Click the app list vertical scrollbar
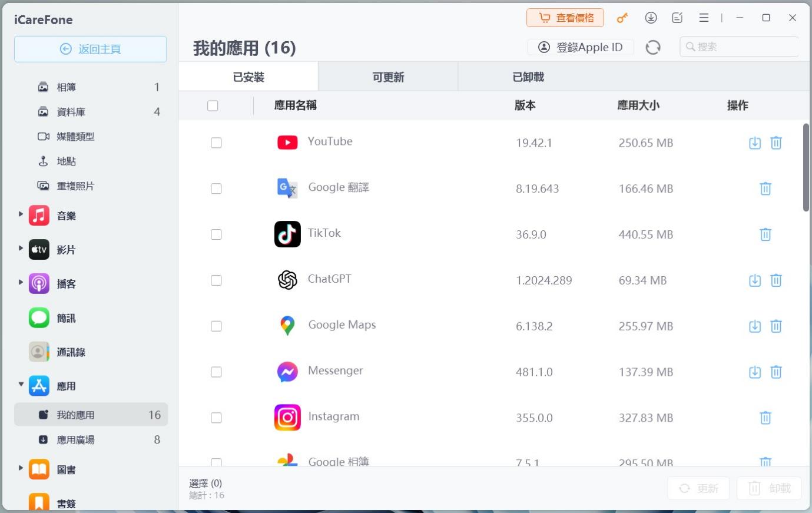This screenshot has width=812, height=513. [x=806, y=167]
